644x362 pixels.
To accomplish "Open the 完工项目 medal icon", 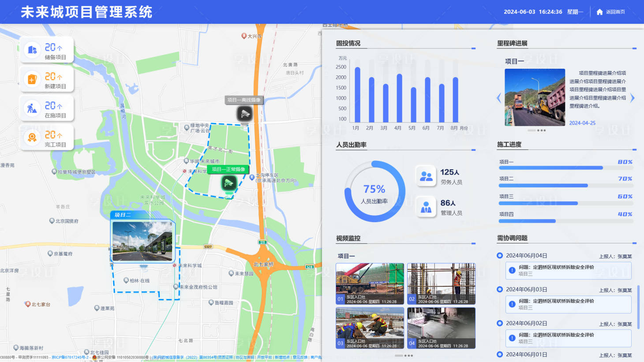I will click(x=32, y=138).
